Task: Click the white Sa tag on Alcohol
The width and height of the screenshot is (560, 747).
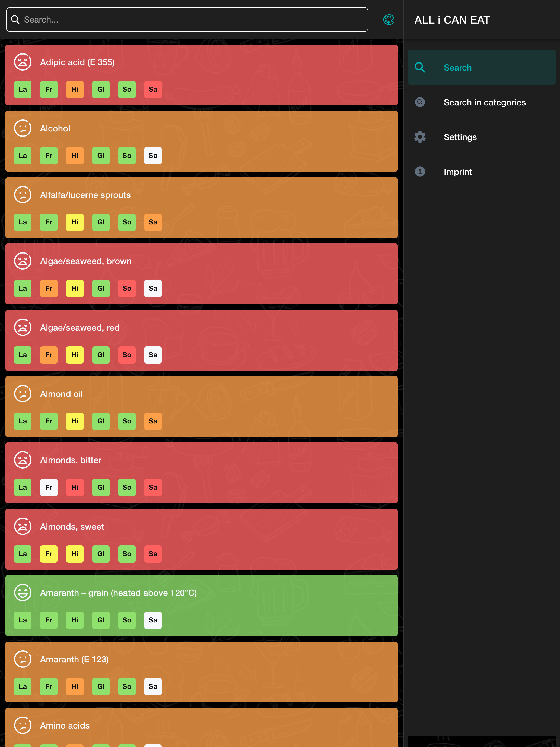Action: (153, 156)
